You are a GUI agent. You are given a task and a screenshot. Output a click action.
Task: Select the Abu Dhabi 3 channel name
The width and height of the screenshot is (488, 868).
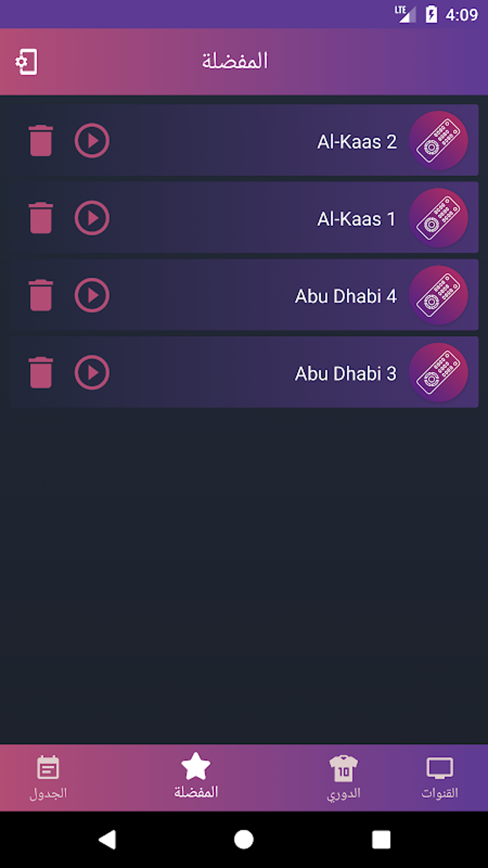tap(345, 373)
